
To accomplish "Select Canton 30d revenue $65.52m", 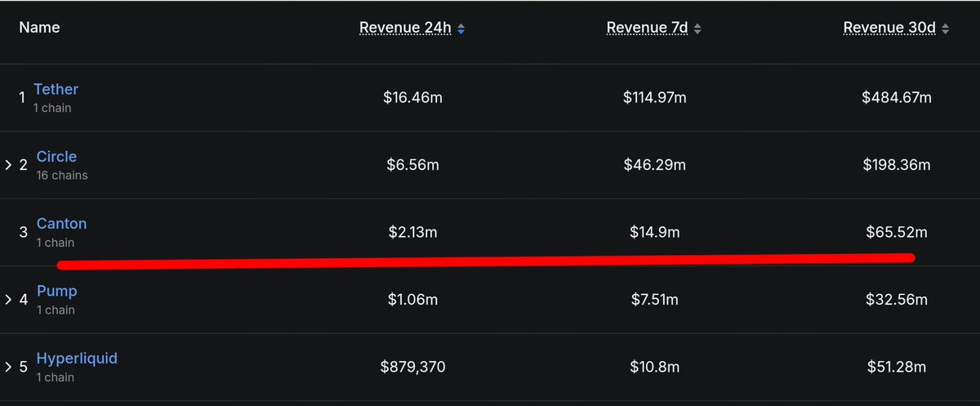I will click(x=896, y=233).
